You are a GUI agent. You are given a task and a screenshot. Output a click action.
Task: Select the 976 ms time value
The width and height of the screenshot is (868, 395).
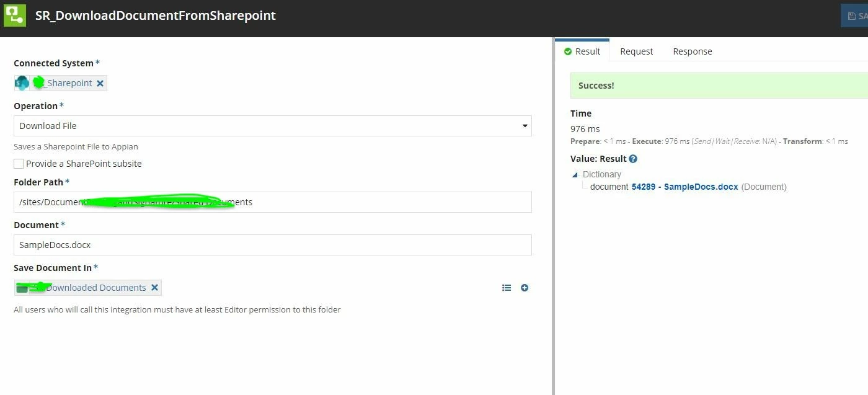[585, 129]
